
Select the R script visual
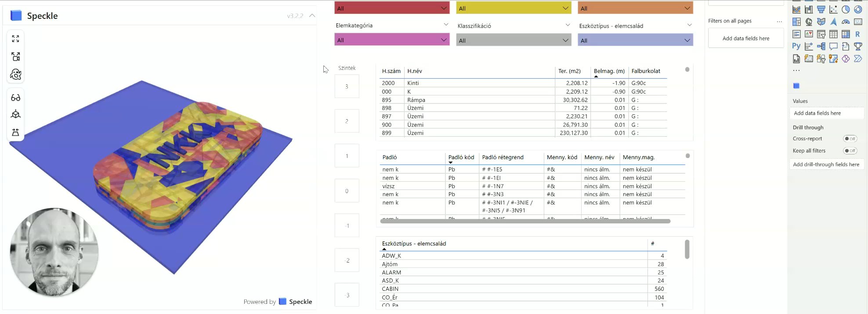click(x=858, y=34)
